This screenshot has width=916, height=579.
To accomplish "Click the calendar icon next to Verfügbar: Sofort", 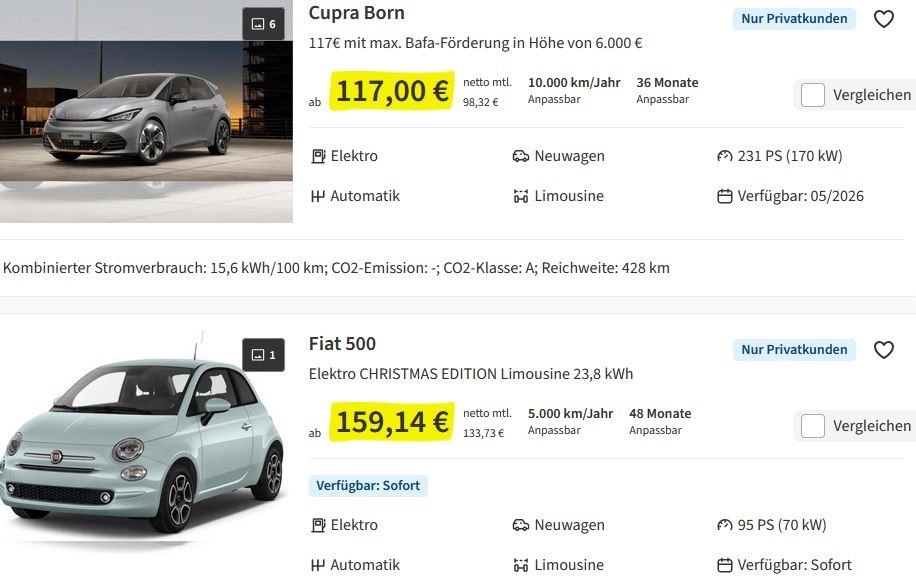I will point(723,564).
